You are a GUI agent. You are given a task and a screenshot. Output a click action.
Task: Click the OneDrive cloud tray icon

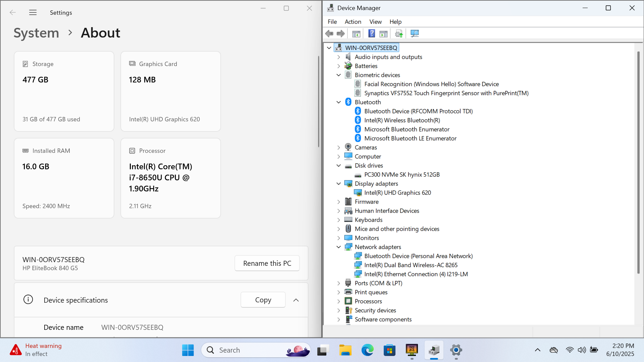coord(554,350)
